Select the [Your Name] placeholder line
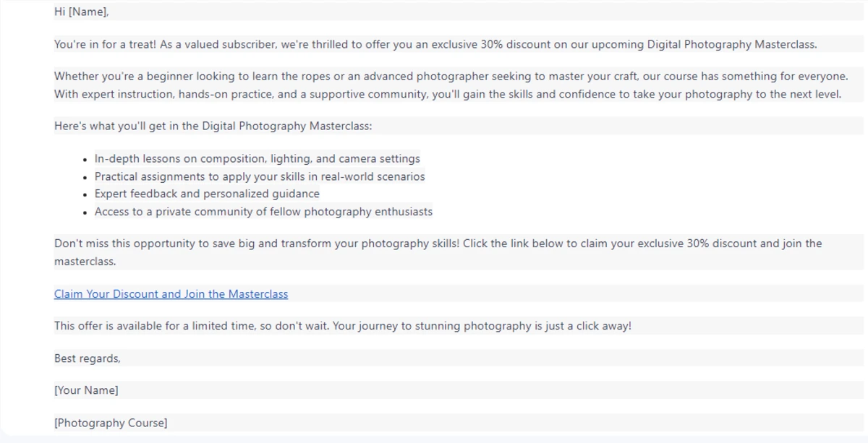Viewport: 868px width, 443px height. point(86,390)
